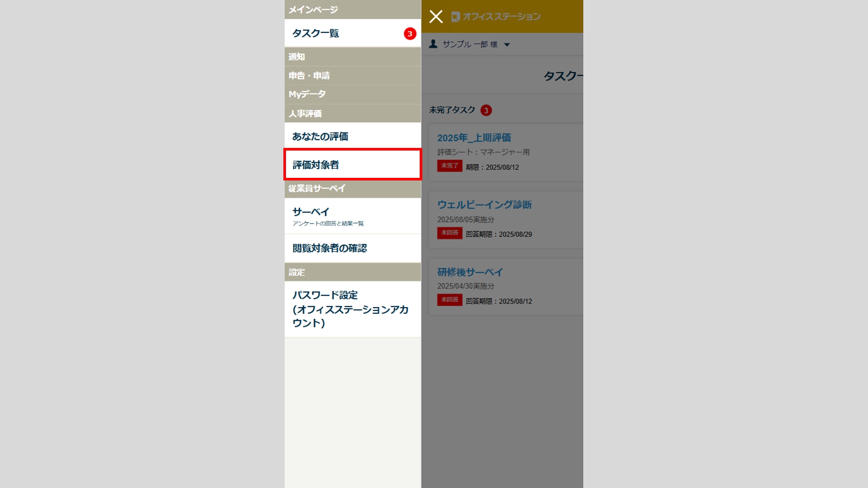Close the side menu with X icon
The height and width of the screenshot is (488, 868).
(x=436, y=16)
